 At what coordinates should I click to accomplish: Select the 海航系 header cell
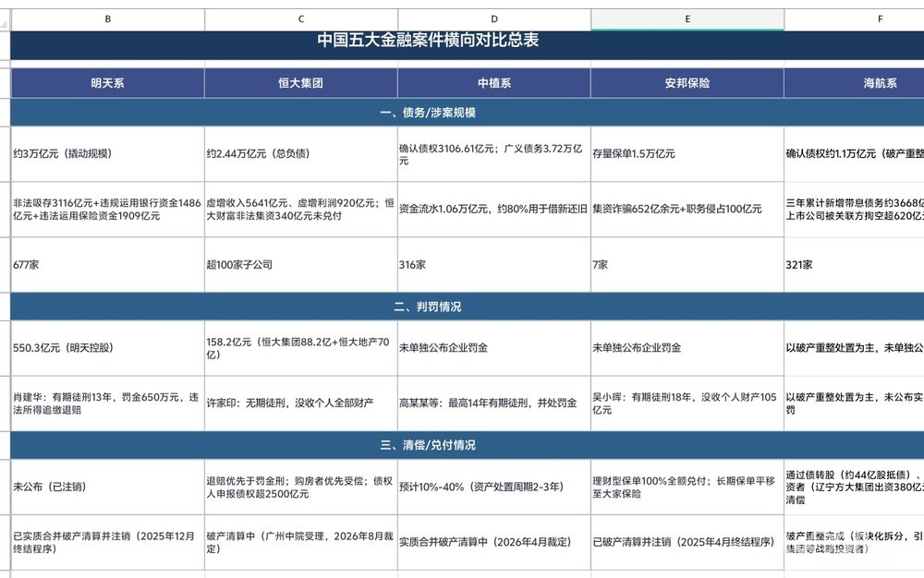tap(855, 83)
